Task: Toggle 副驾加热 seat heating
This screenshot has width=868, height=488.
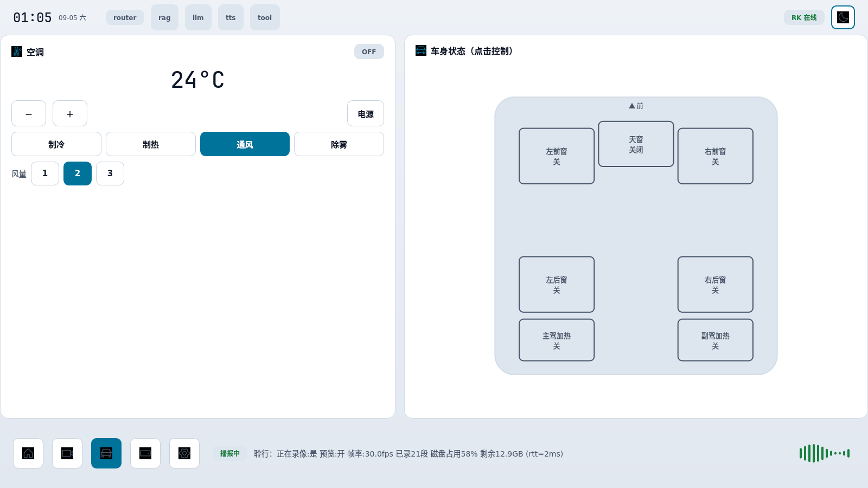Action: (716, 340)
